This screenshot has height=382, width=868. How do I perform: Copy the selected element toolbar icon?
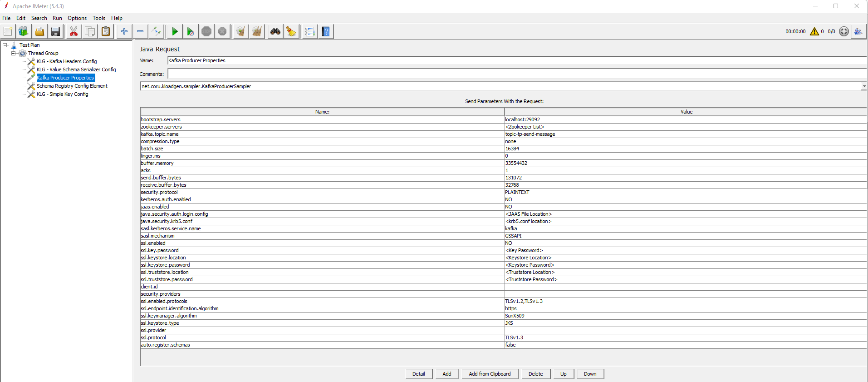(x=90, y=31)
